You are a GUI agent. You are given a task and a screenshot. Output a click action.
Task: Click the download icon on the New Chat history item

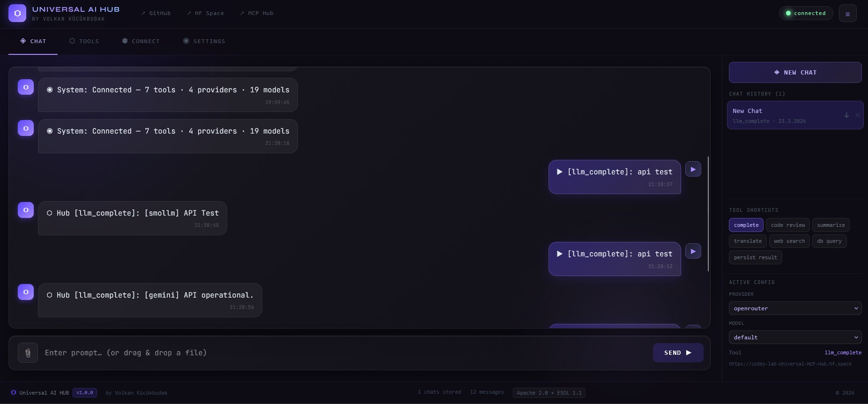pos(846,115)
